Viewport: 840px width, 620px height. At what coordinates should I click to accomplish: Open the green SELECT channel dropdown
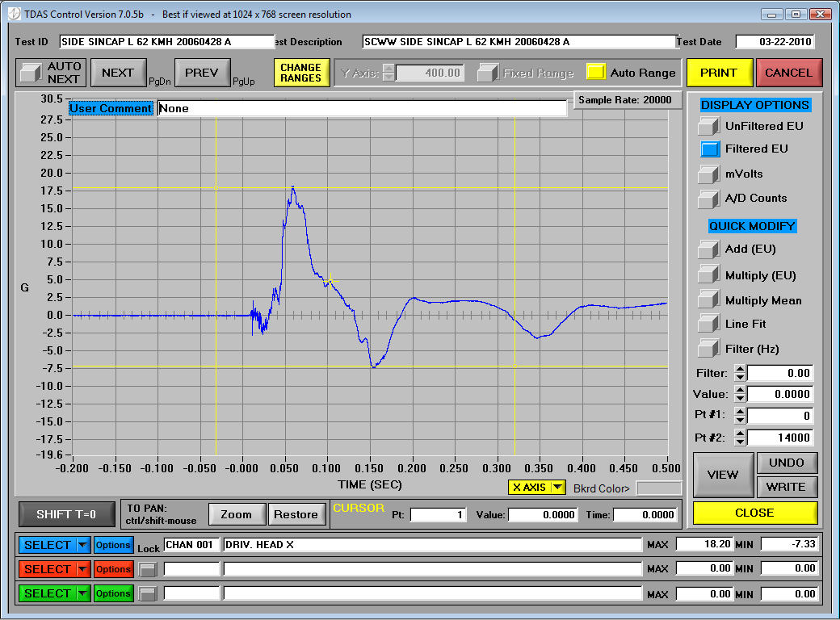55,593
